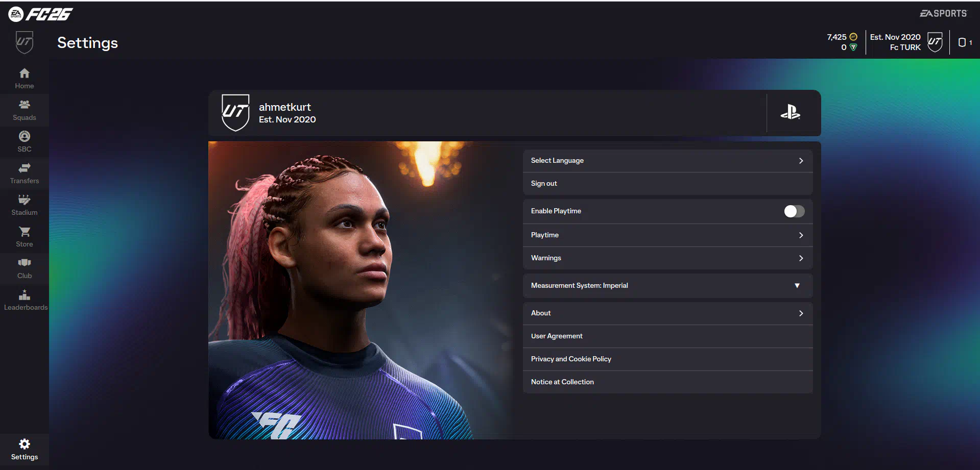Open the Squads icon in sidebar
This screenshot has height=470, width=980.
click(x=24, y=105)
